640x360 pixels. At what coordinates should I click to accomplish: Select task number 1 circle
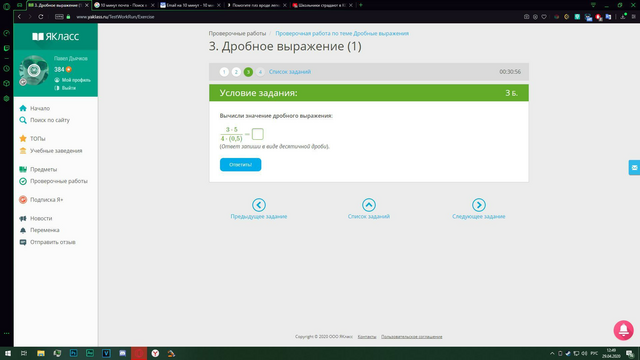224,72
